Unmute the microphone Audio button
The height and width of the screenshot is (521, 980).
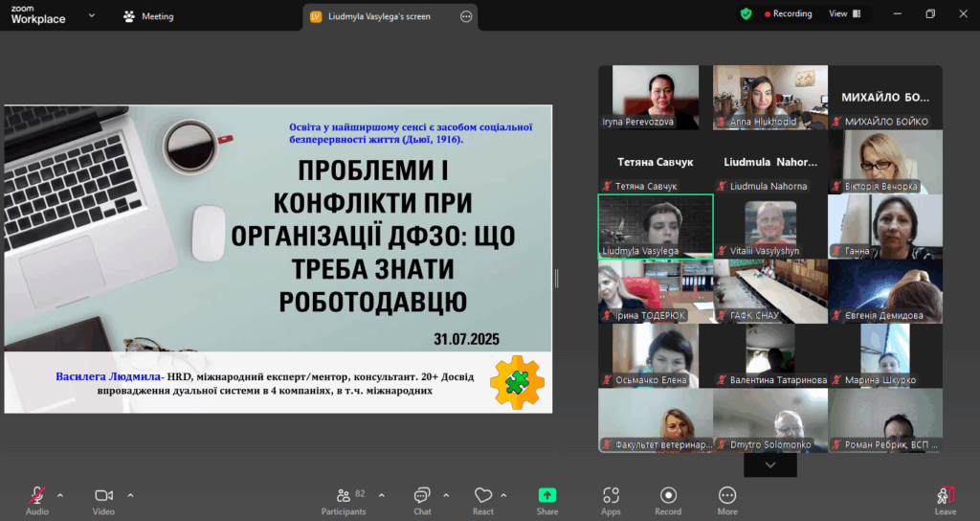click(37, 500)
